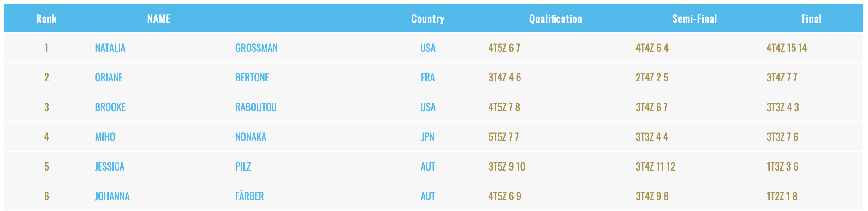Select the Final column header
The height and width of the screenshot is (211, 868).
point(811,19)
